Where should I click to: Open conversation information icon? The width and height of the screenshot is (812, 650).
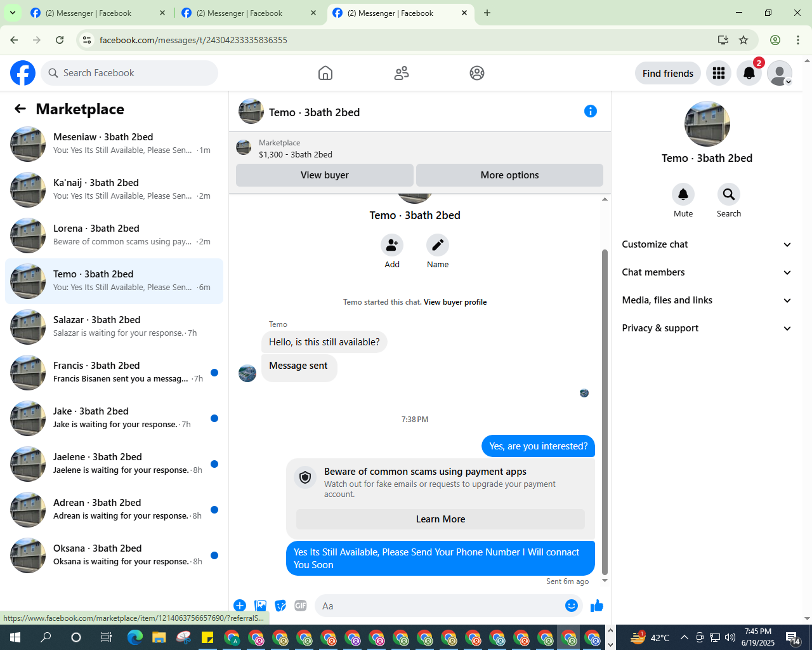tap(591, 111)
